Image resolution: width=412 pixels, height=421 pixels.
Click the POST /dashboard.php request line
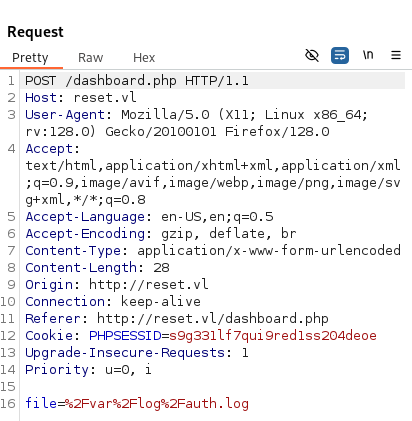(x=137, y=81)
